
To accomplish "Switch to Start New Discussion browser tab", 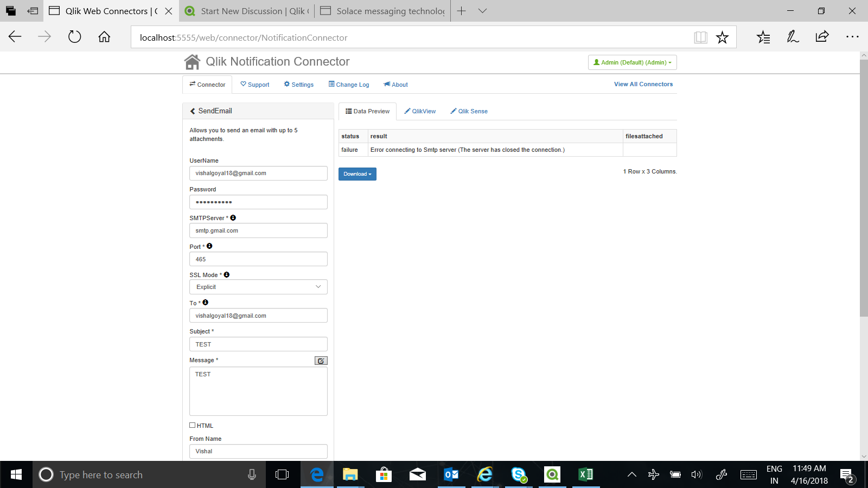I will 247,11.
